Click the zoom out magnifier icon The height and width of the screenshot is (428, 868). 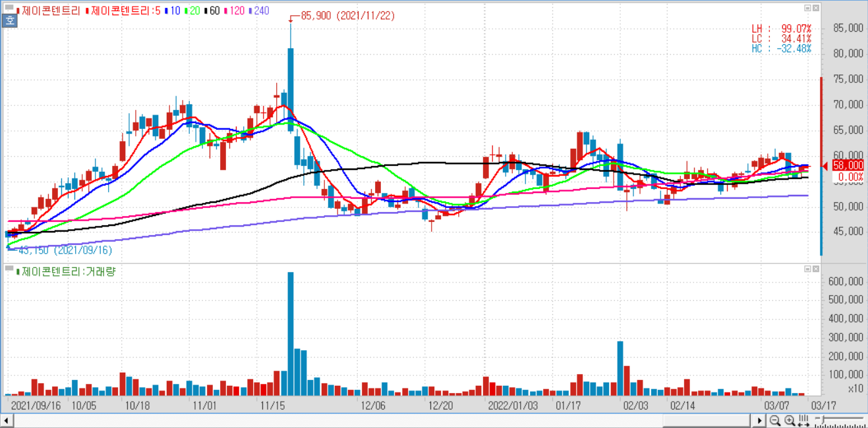(776, 420)
